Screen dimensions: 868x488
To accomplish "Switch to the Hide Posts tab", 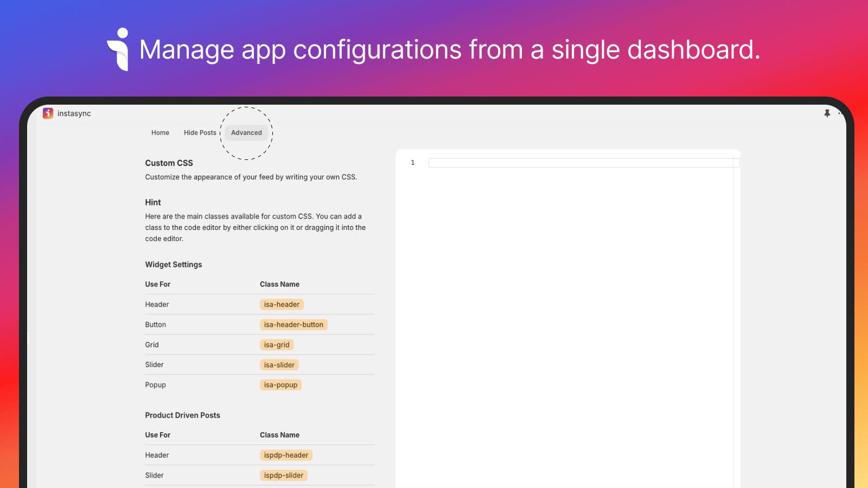I will [200, 133].
